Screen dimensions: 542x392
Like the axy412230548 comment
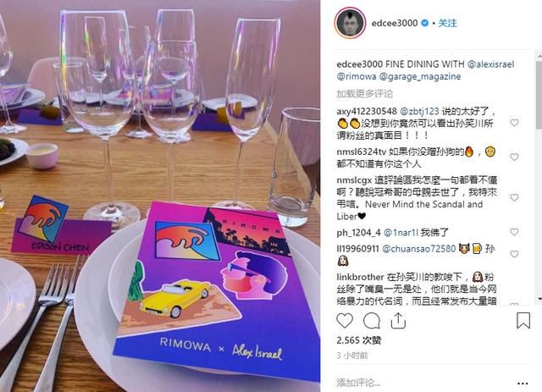(x=514, y=123)
